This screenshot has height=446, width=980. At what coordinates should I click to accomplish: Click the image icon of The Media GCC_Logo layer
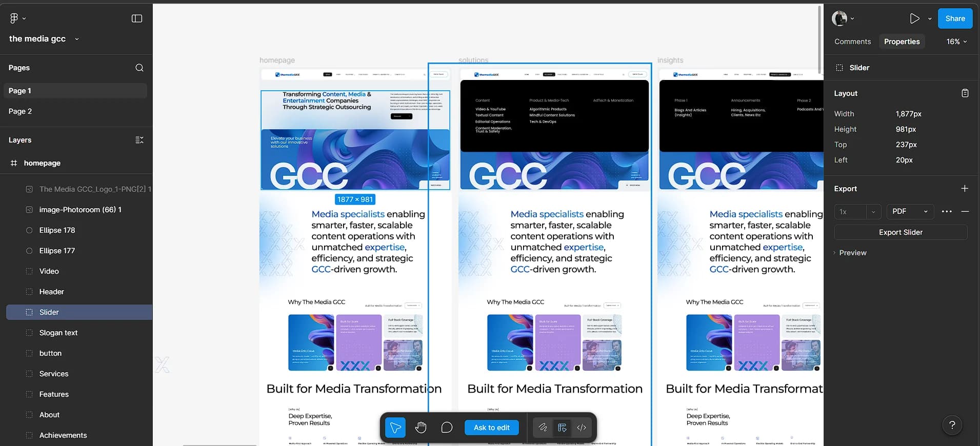point(29,189)
